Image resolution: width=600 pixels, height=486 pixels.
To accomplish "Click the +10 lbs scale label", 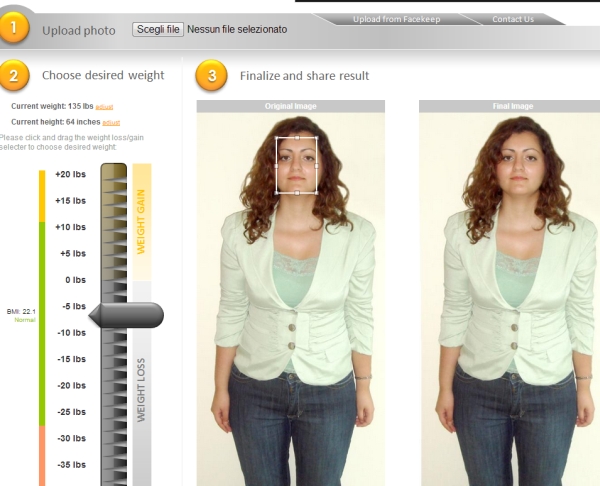I will click(70, 227).
